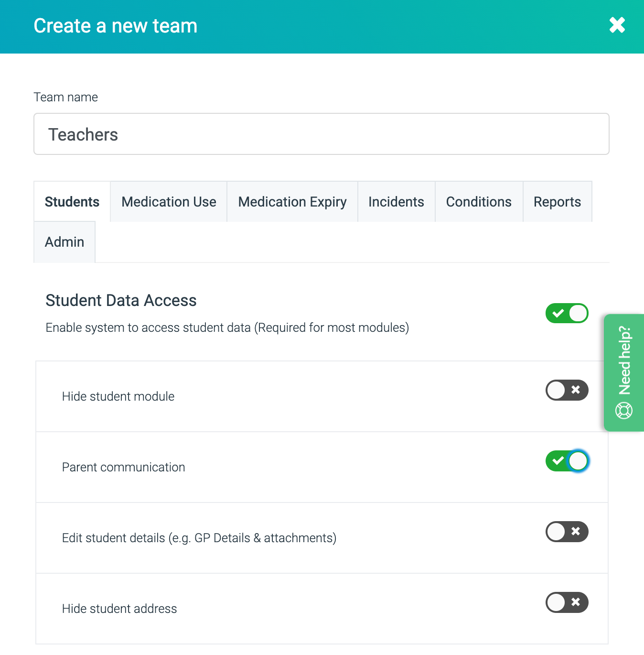Click the close X icon on the dialog
The image size is (644, 655).
[617, 26]
